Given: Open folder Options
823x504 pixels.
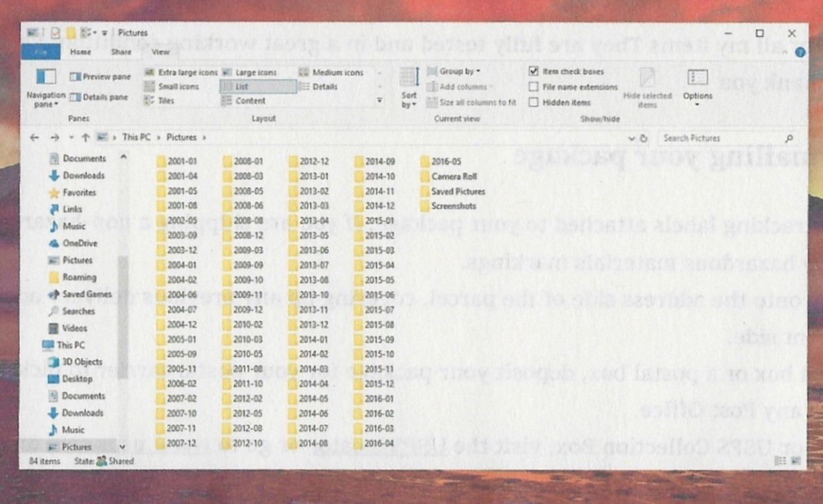Looking at the screenshot, I should 698,87.
